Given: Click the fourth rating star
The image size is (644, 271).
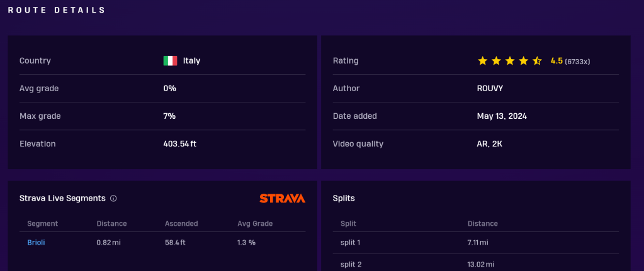Looking at the screenshot, I should click(x=523, y=61).
